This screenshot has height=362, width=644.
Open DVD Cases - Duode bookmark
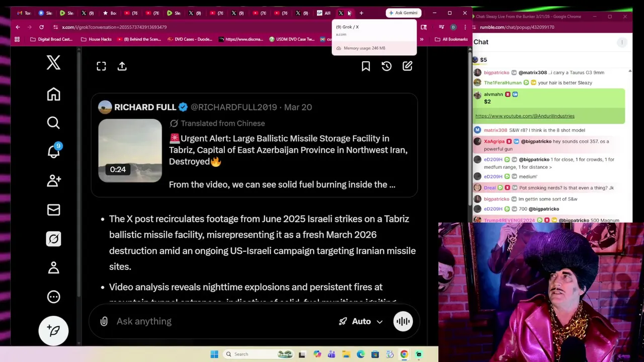click(x=190, y=39)
